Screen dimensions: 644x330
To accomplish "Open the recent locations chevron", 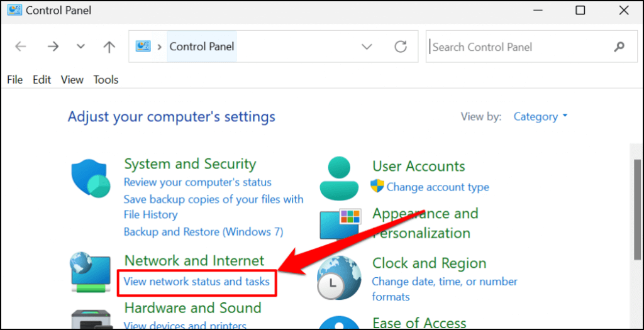I will tap(80, 47).
